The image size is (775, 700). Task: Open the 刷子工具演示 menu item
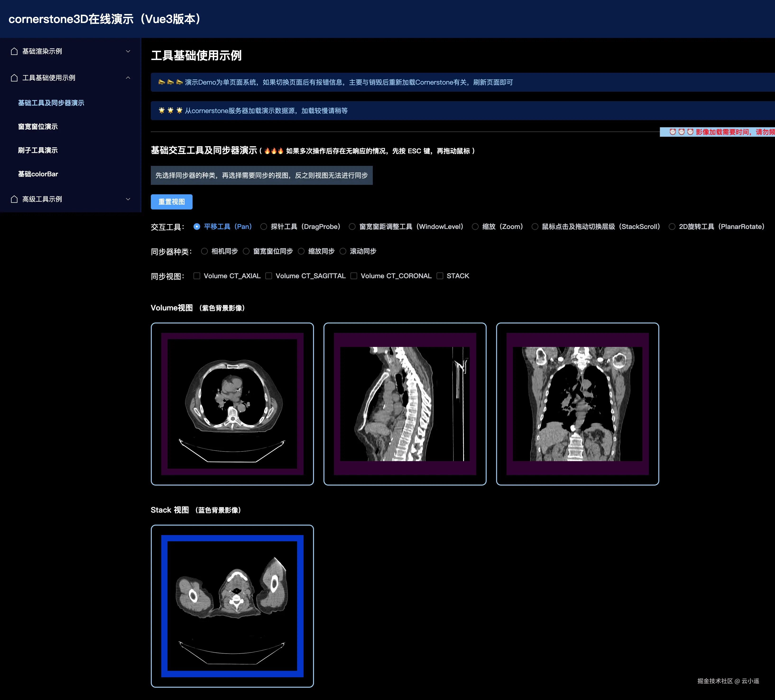coord(38,150)
